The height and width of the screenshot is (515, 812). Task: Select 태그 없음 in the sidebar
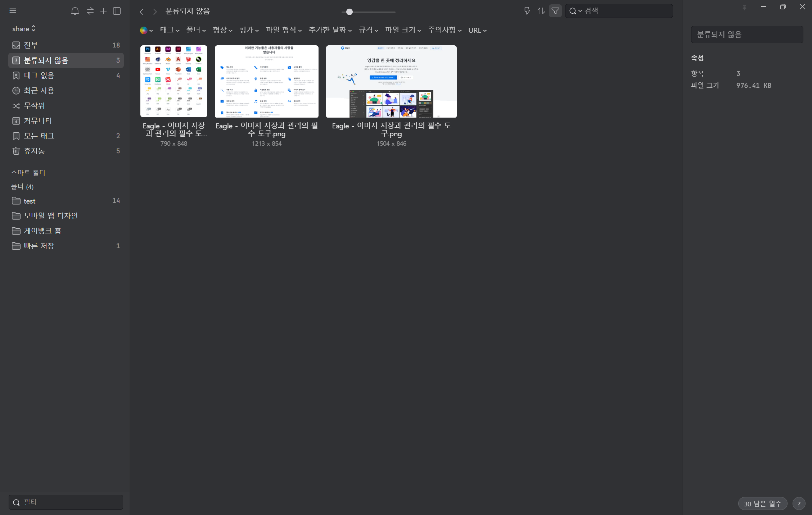(39, 76)
